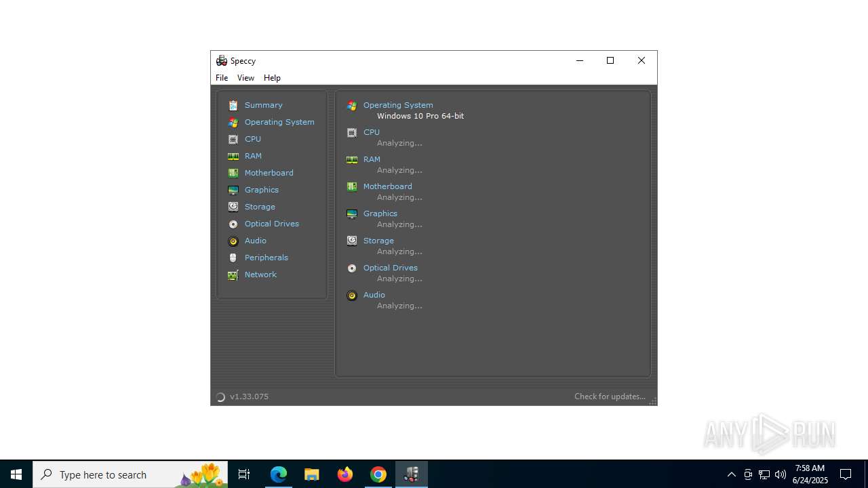
Task: Launch Google Chrome from taskbar
Action: tap(378, 474)
